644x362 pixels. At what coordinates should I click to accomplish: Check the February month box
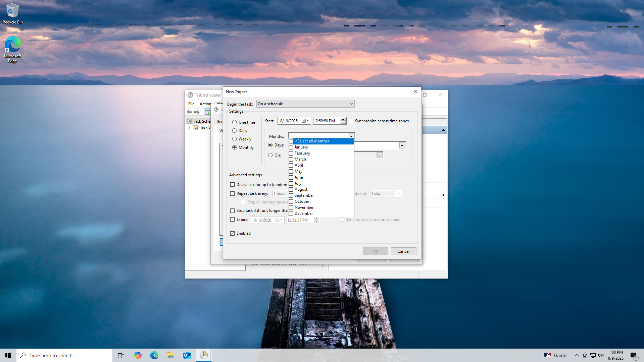click(x=291, y=153)
